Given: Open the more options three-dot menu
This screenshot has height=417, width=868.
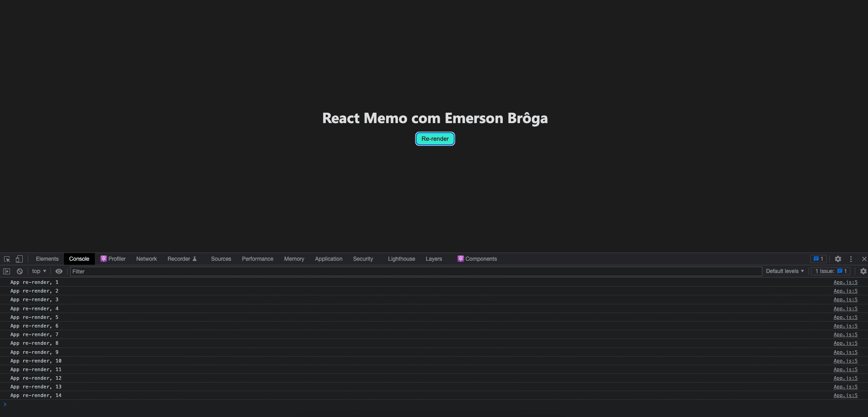Looking at the screenshot, I should tap(851, 258).
